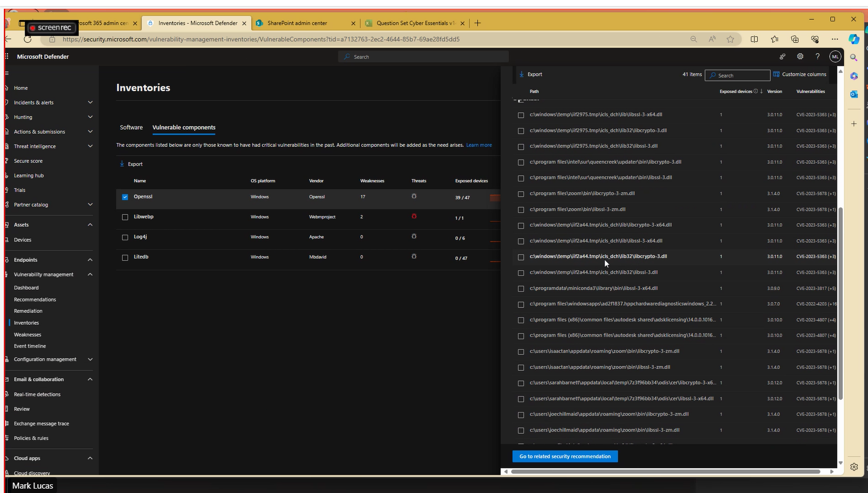
Task: Click Go to related security recommendation
Action: click(565, 456)
